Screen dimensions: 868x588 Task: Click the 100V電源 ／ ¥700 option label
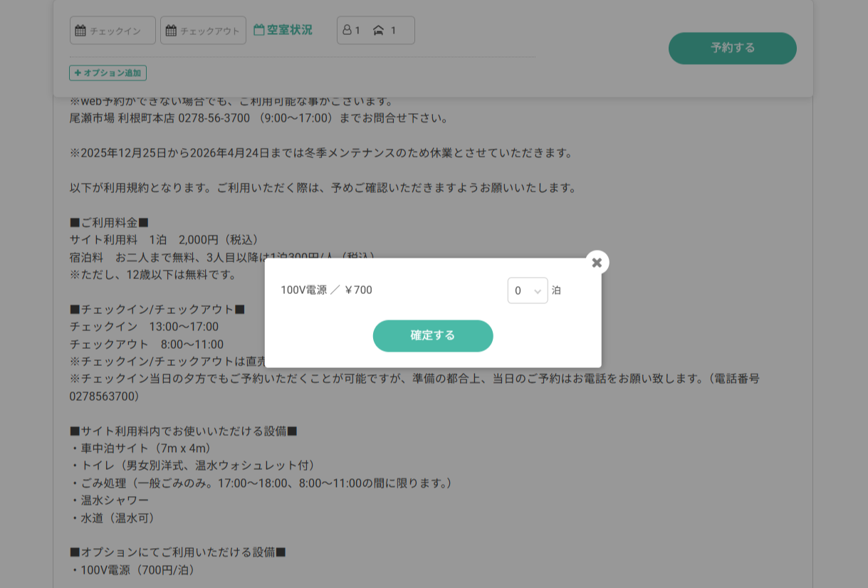point(326,290)
